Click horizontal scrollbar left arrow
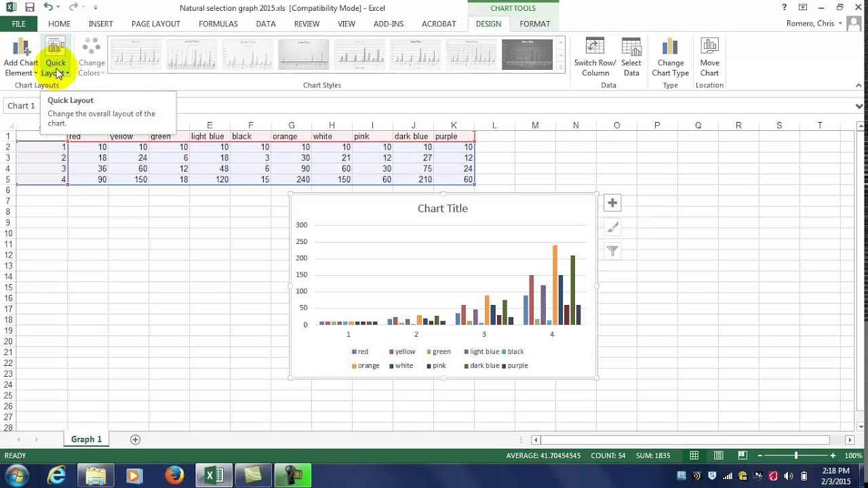868x488 pixels. 536,440
